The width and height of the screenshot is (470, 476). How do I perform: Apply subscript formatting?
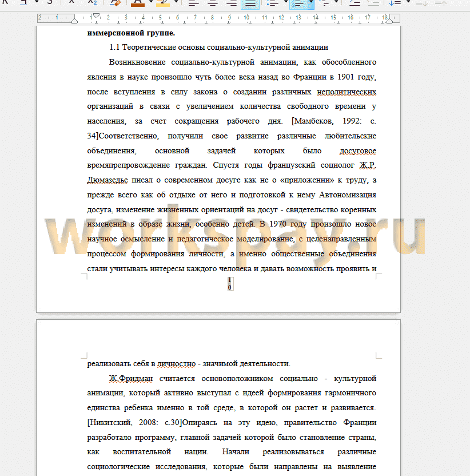pyautogui.click(x=92, y=2)
